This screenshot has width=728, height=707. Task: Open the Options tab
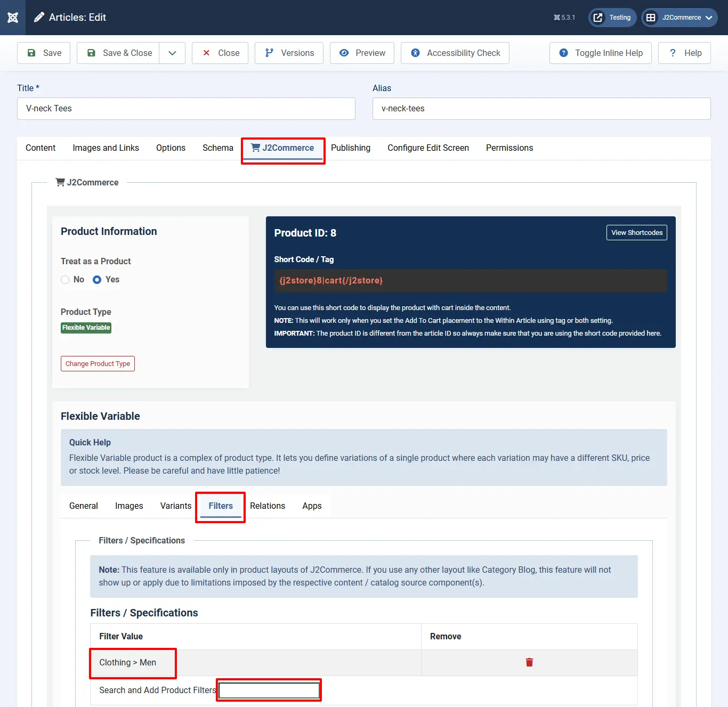click(x=171, y=148)
